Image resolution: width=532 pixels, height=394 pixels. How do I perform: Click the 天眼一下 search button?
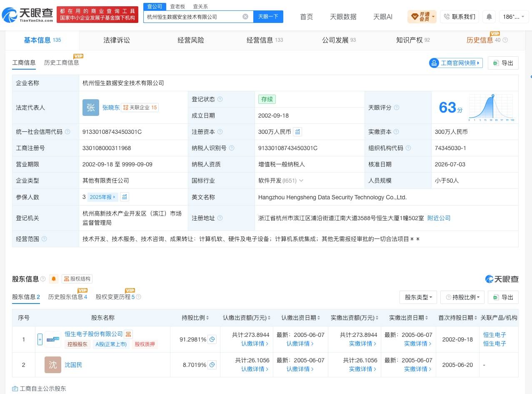point(268,17)
